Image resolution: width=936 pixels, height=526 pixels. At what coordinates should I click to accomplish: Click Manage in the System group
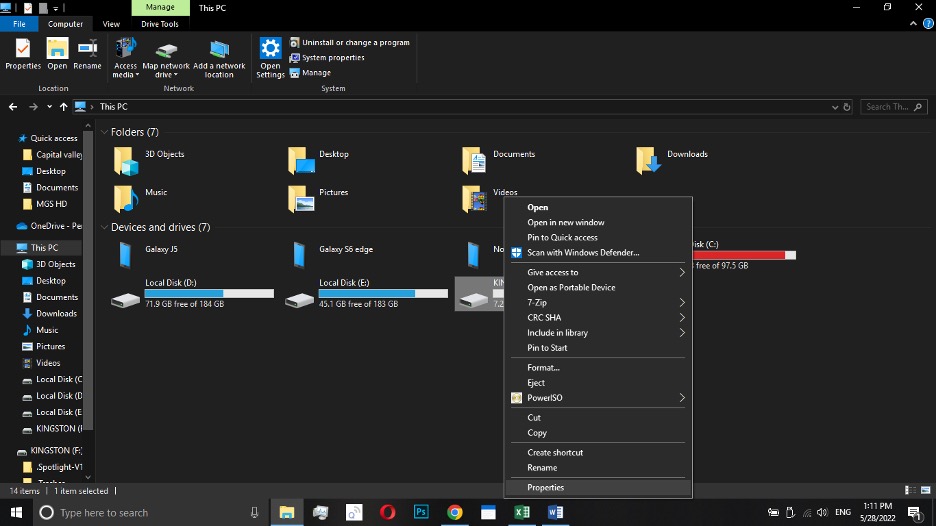(310, 72)
